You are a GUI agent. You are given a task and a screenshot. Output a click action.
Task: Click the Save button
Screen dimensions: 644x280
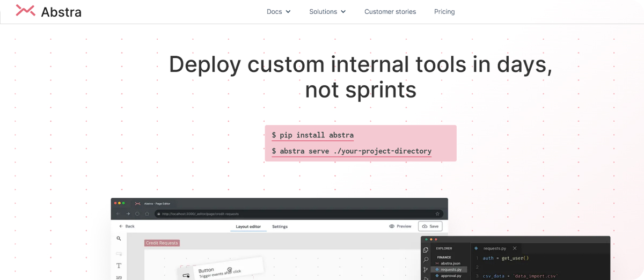[430, 226]
